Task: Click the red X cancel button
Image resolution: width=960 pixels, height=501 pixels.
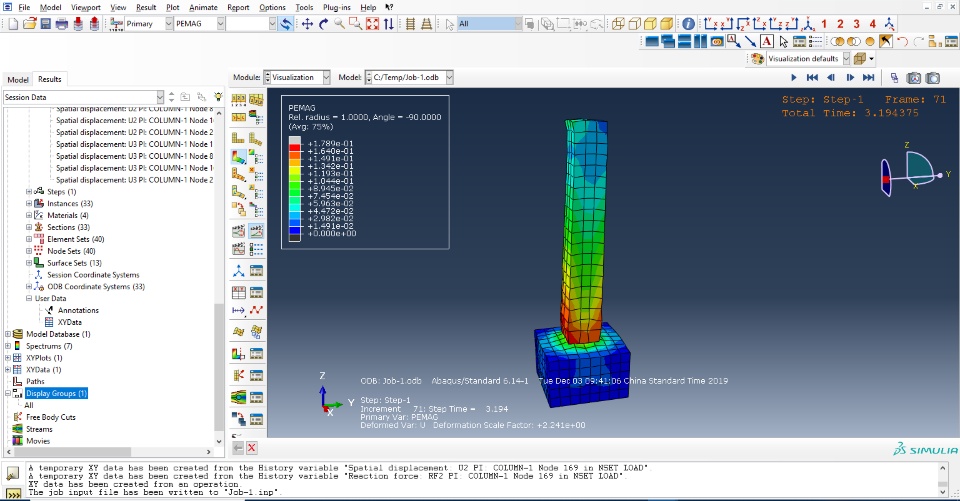Action: [251, 448]
